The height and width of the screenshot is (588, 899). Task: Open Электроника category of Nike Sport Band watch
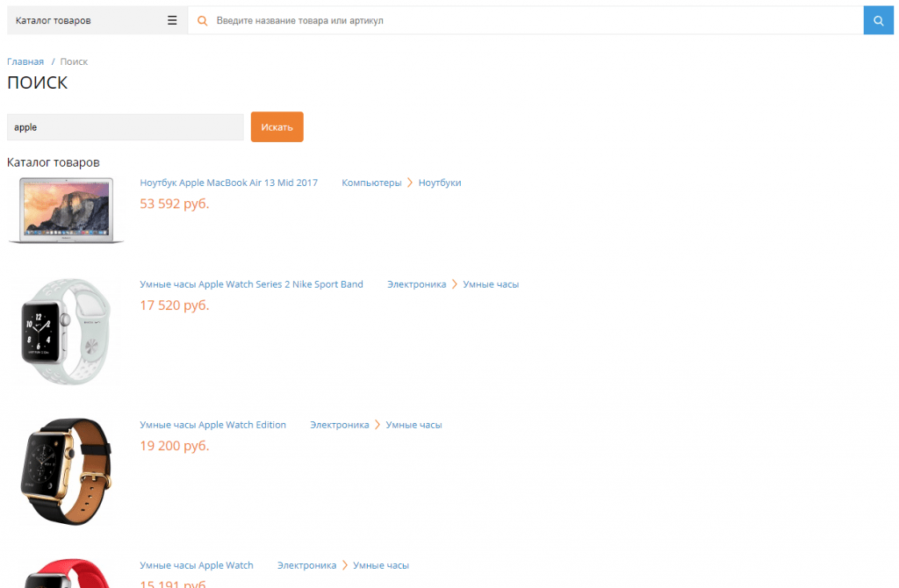[x=416, y=284]
